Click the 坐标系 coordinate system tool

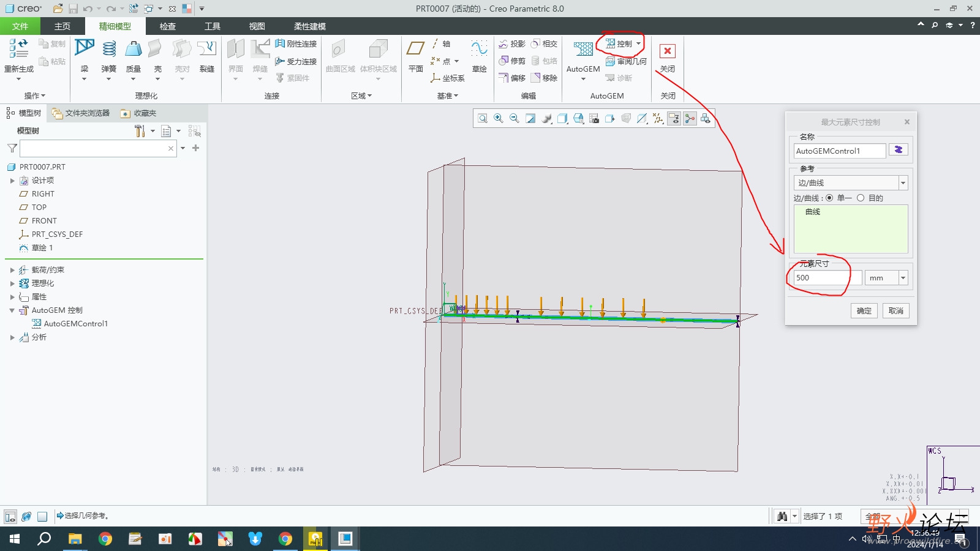tap(448, 78)
